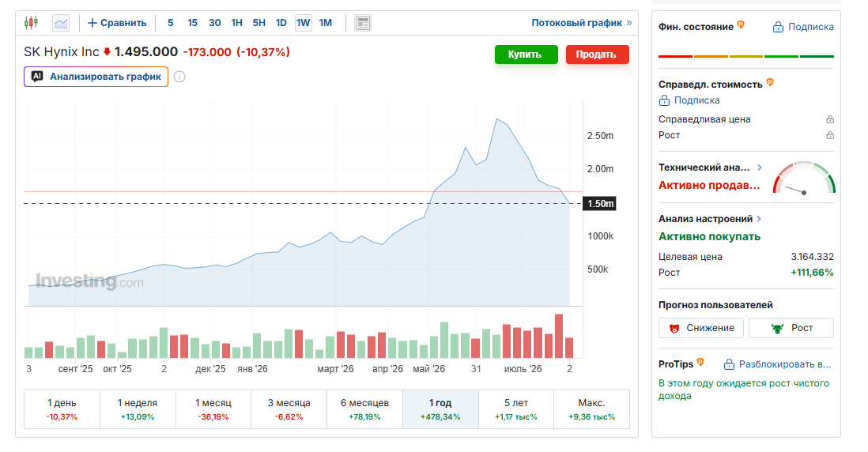Vote Снижение in user forecast
This screenshot has width=868, height=452.
tap(702, 328)
